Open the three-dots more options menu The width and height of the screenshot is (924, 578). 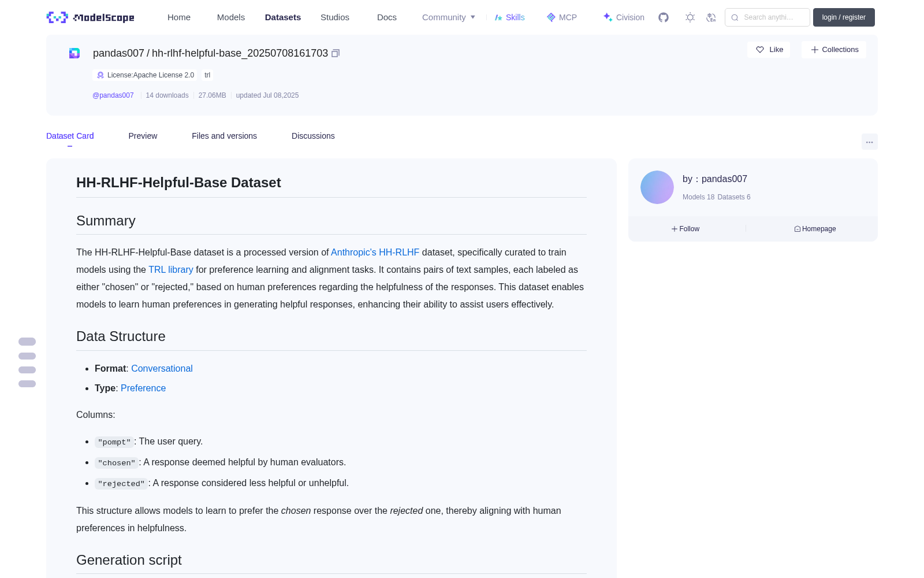(x=870, y=142)
